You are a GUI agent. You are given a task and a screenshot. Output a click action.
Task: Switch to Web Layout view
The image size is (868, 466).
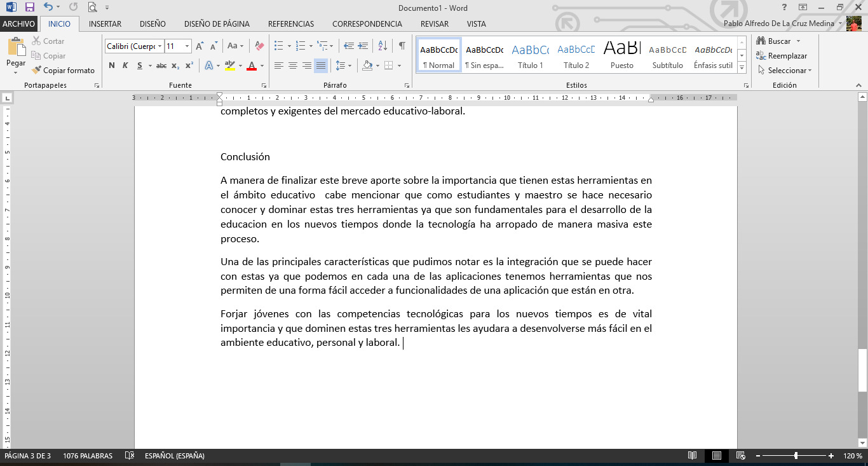click(740, 456)
